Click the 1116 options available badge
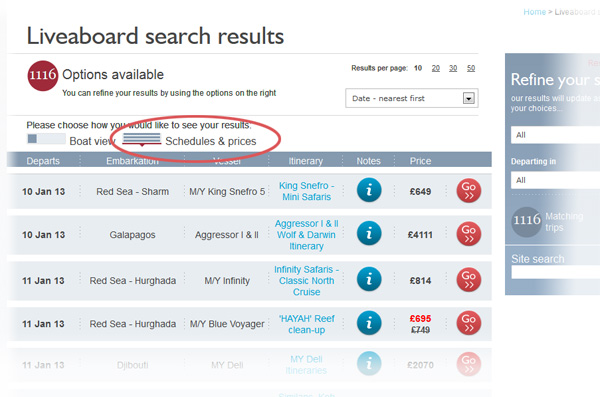This screenshot has height=397, width=600. pyautogui.click(x=43, y=75)
